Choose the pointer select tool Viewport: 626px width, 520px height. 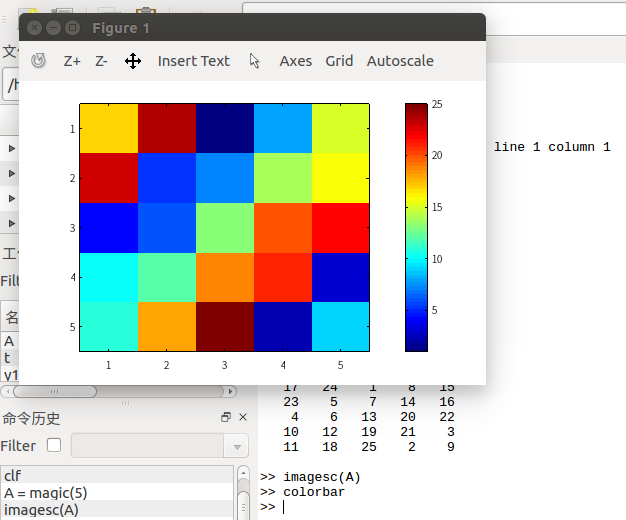[x=254, y=61]
